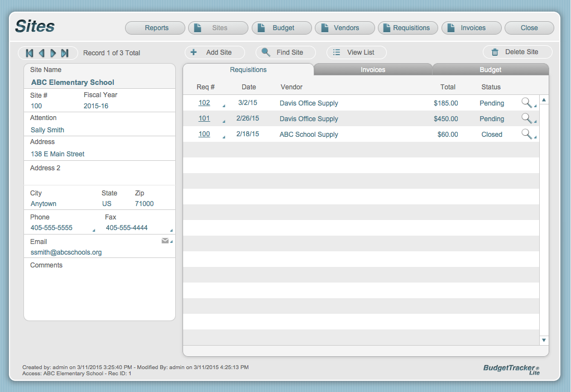This screenshot has width=571, height=392.
Task: Click the Req # column header
Action: click(205, 87)
